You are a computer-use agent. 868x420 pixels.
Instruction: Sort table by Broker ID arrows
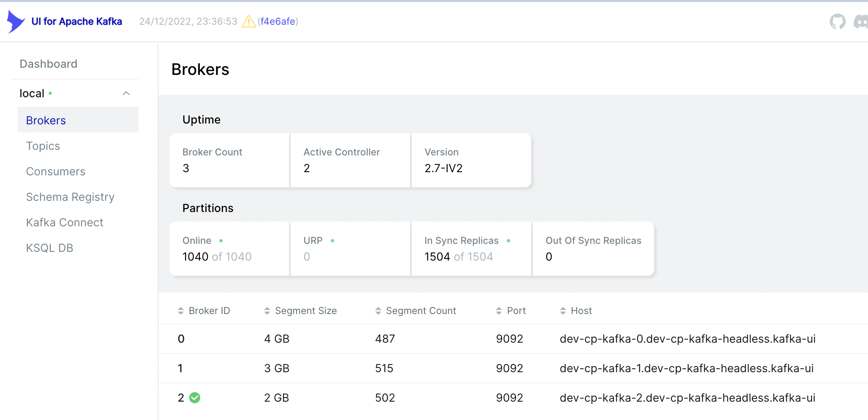(181, 311)
